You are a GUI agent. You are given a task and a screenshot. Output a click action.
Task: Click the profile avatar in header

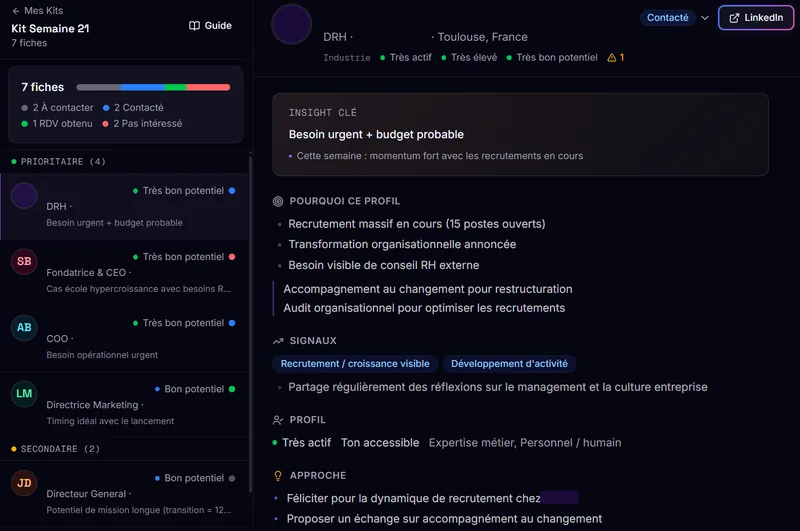pos(291,24)
